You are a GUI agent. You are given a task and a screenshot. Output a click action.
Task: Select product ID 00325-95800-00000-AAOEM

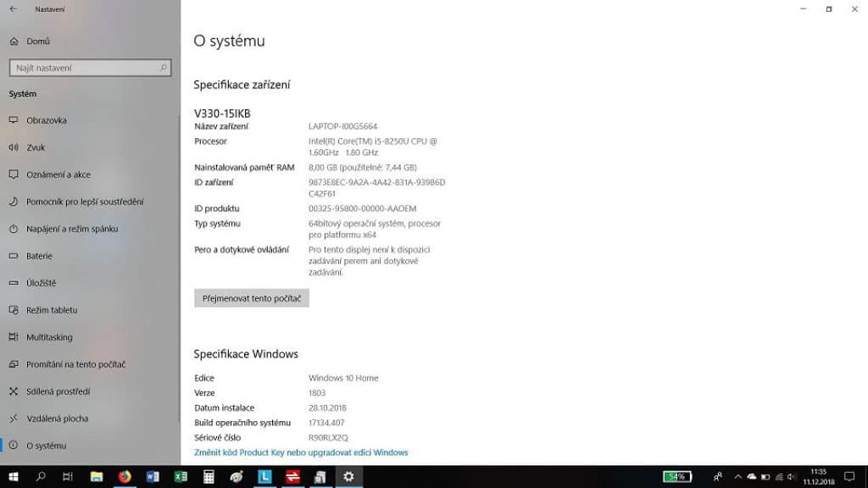click(x=363, y=208)
